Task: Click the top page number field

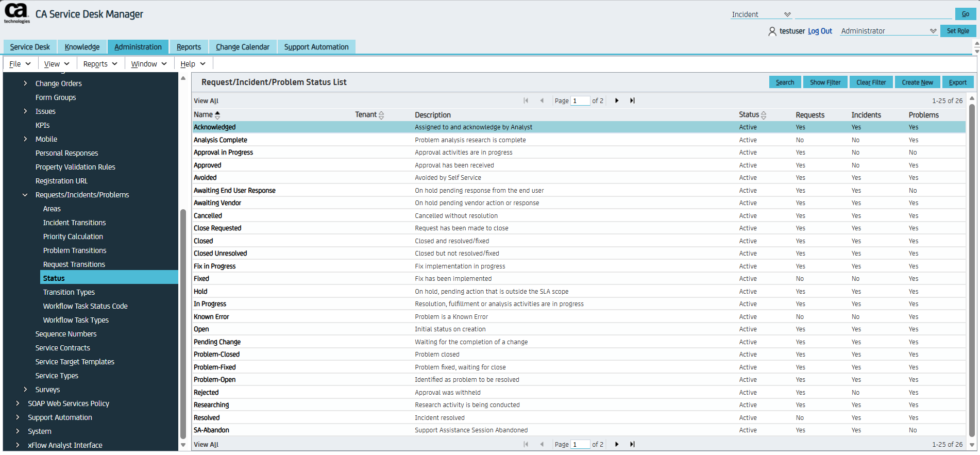Action: [580, 101]
